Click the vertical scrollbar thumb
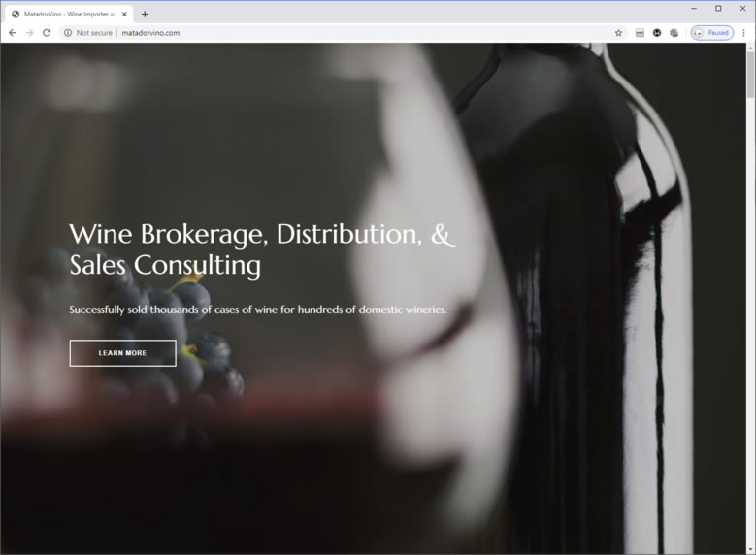The image size is (756, 555). tap(750, 76)
